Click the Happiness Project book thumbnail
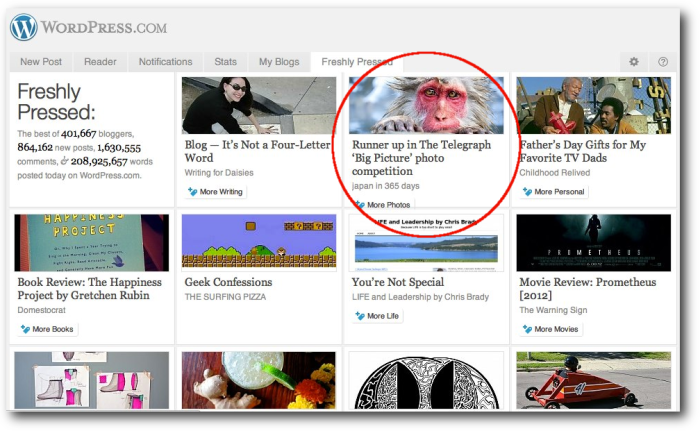This screenshot has width=700, height=431. (x=91, y=242)
